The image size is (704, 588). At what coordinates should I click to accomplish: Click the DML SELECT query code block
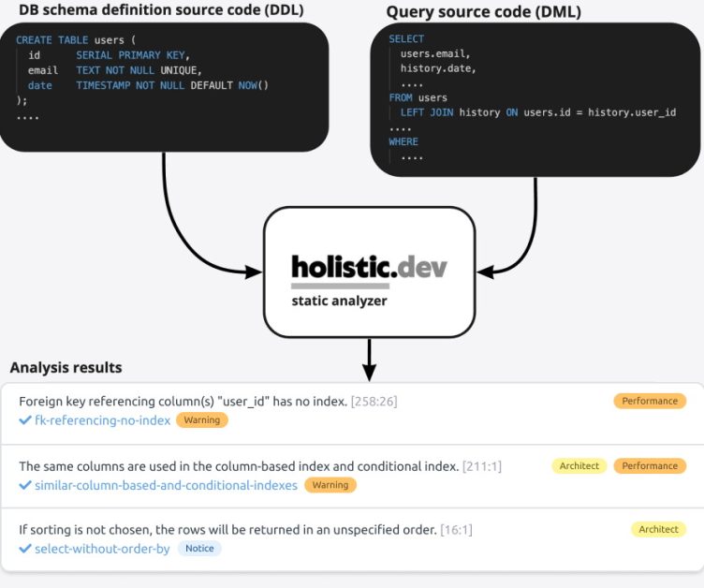(x=535, y=98)
